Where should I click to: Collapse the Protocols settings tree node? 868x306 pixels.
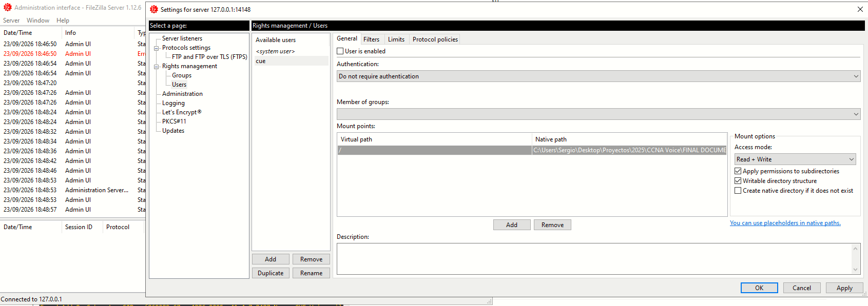(x=157, y=48)
